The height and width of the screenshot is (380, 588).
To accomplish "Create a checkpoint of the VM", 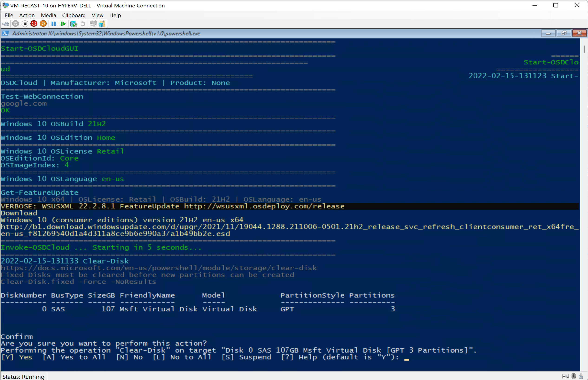I will pos(74,24).
